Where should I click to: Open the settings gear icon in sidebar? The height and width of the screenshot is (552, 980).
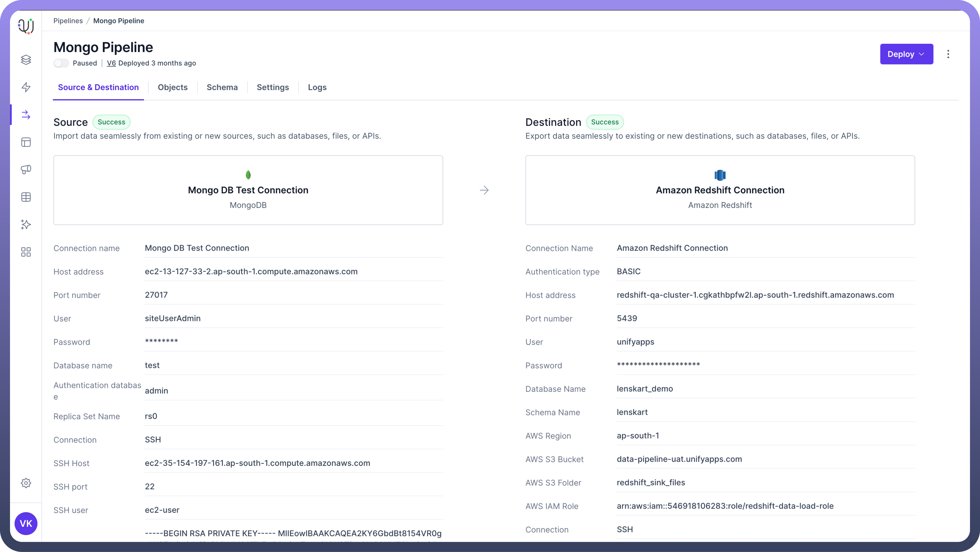click(26, 483)
